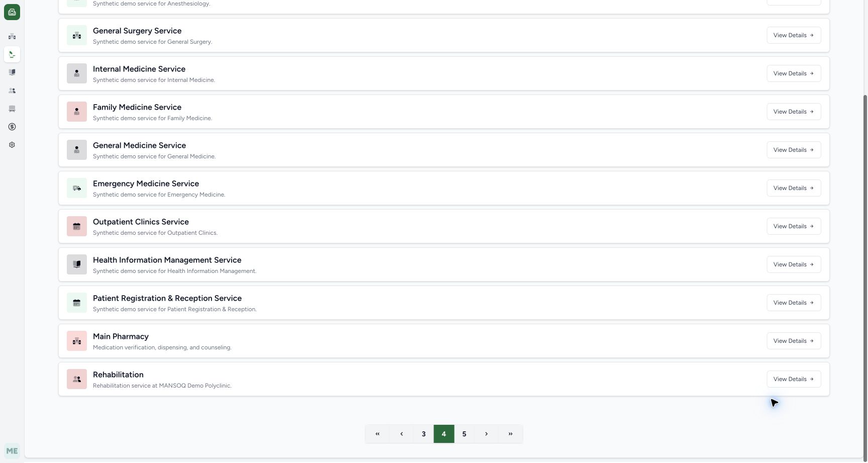Click Patient Registration & Reception Service title
This screenshot has height=463, width=868.
tap(167, 298)
